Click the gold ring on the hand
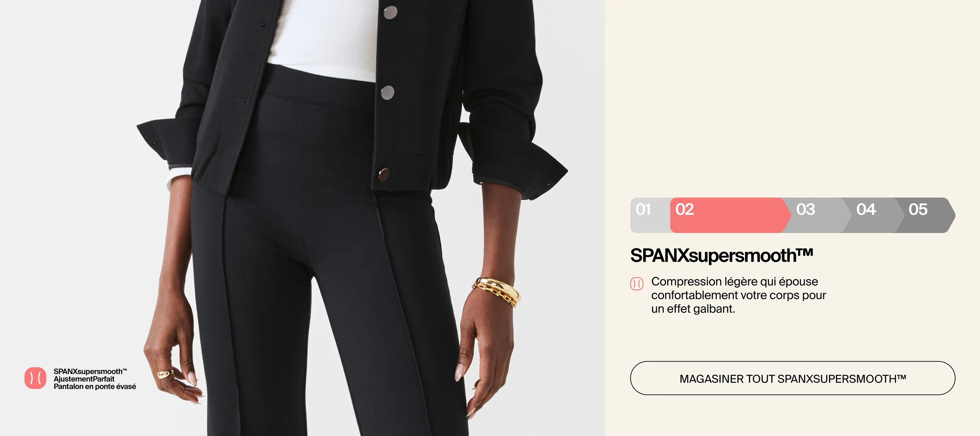 165,374
